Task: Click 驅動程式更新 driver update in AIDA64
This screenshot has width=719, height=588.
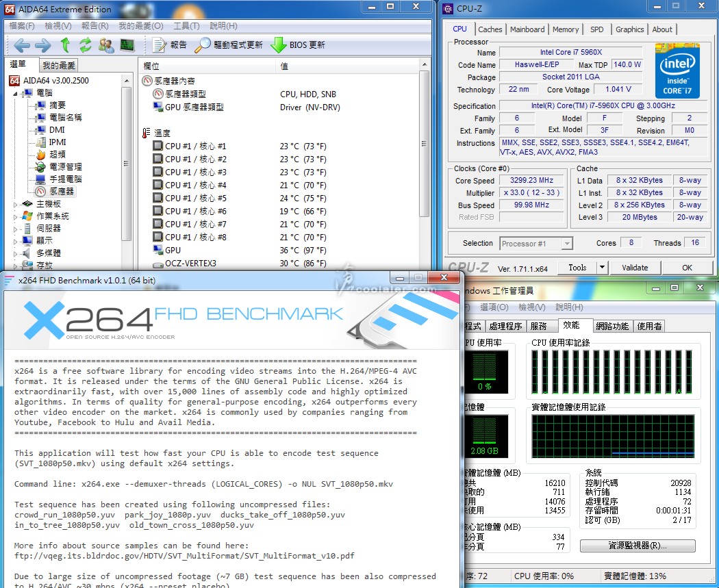Action: coord(229,45)
